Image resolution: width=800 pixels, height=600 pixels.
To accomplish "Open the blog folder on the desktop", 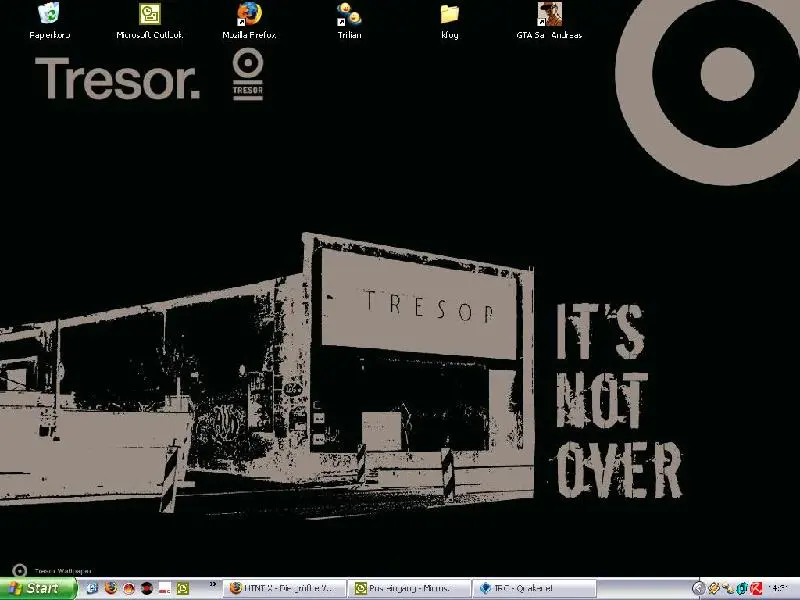I will point(449,14).
